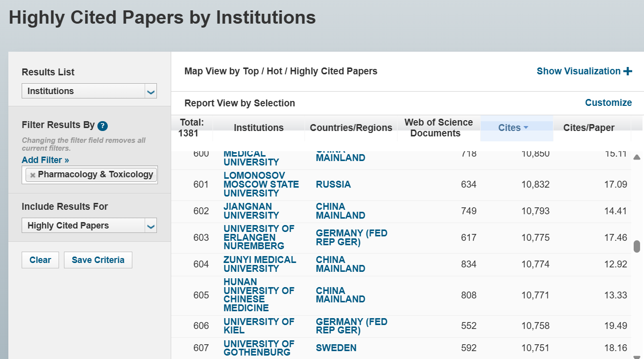This screenshot has height=359, width=644.
Task: Click the plus icon beside Show Visualization
Action: [x=628, y=71]
